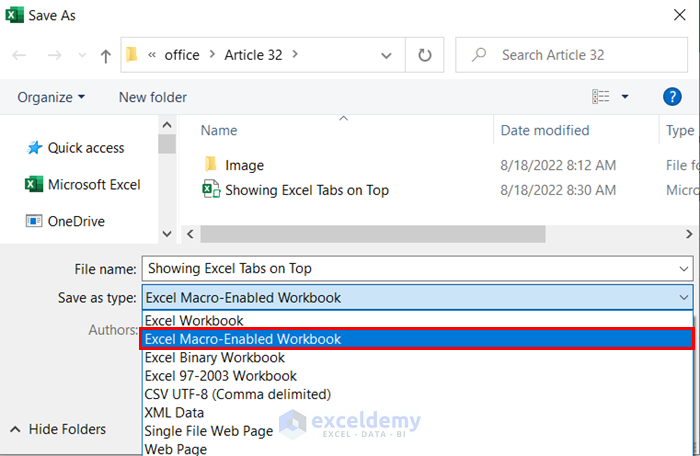Click the Microsoft Excel sidebar icon
This screenshot has height=456, width=700.
(x=33, y=184)
